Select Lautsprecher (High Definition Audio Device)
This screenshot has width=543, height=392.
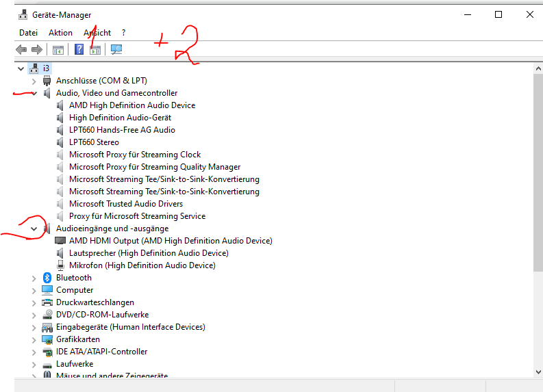(x=149, y=253)
